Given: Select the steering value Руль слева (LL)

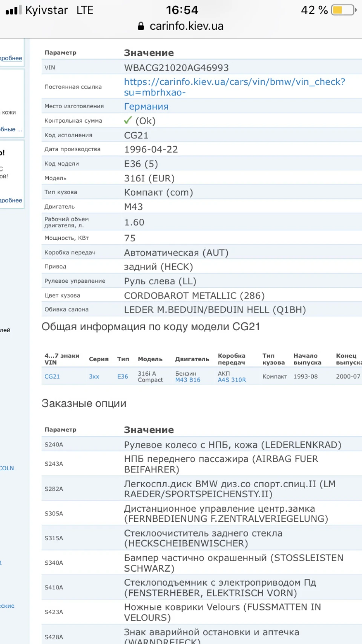Looking at the screenshot, I should click(160, 281).
